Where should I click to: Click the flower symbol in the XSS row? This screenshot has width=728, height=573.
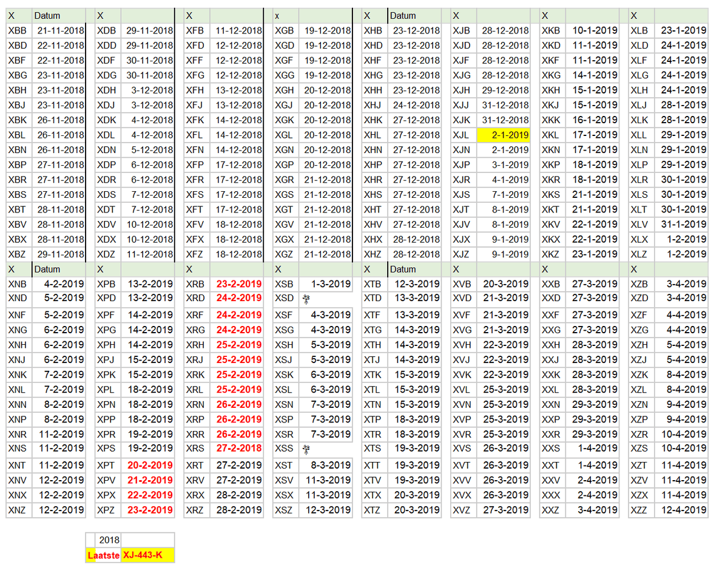click(x=306, y=449)
